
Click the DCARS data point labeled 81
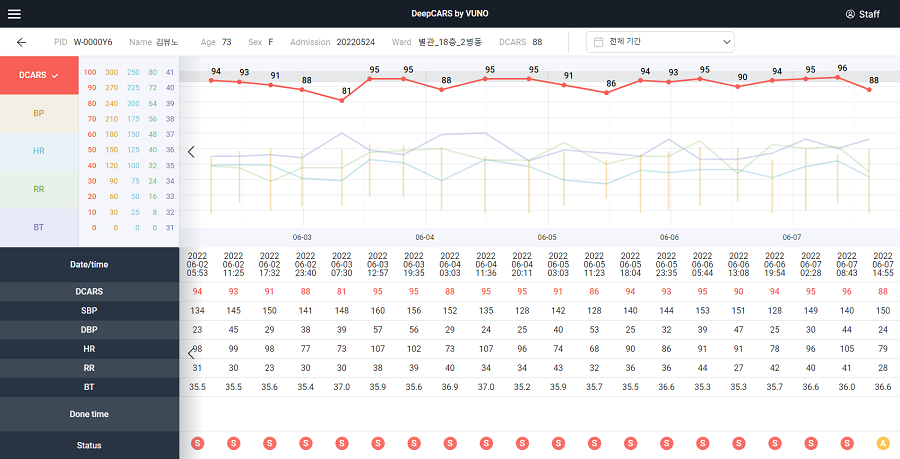342,101
